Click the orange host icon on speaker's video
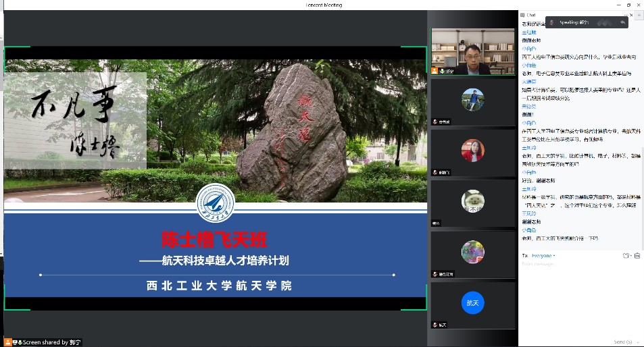This screenshot has width=644, height=347. [435, 70]
